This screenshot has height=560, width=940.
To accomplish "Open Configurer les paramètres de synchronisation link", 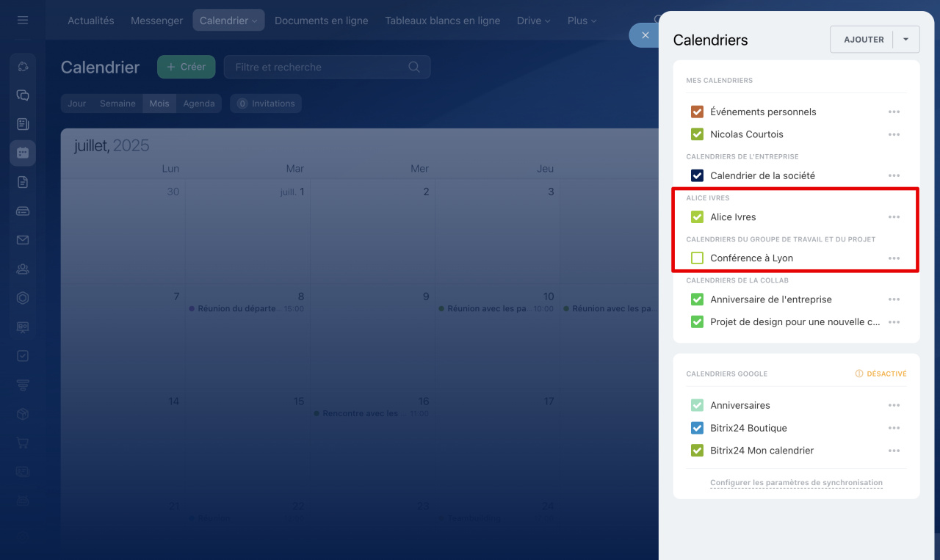I will (796, 483).
